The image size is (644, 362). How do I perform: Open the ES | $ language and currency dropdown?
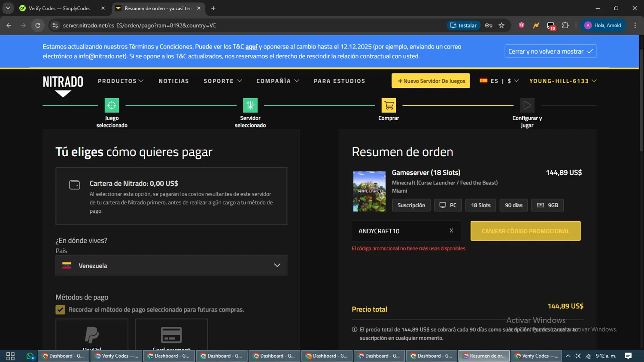pyautogui.click(x=499, y=81)
